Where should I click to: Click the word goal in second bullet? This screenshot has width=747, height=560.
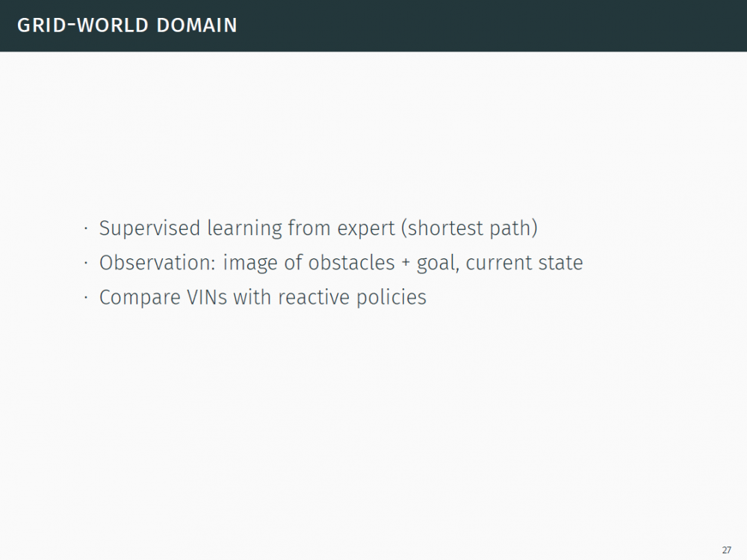(x=435, y=264)
